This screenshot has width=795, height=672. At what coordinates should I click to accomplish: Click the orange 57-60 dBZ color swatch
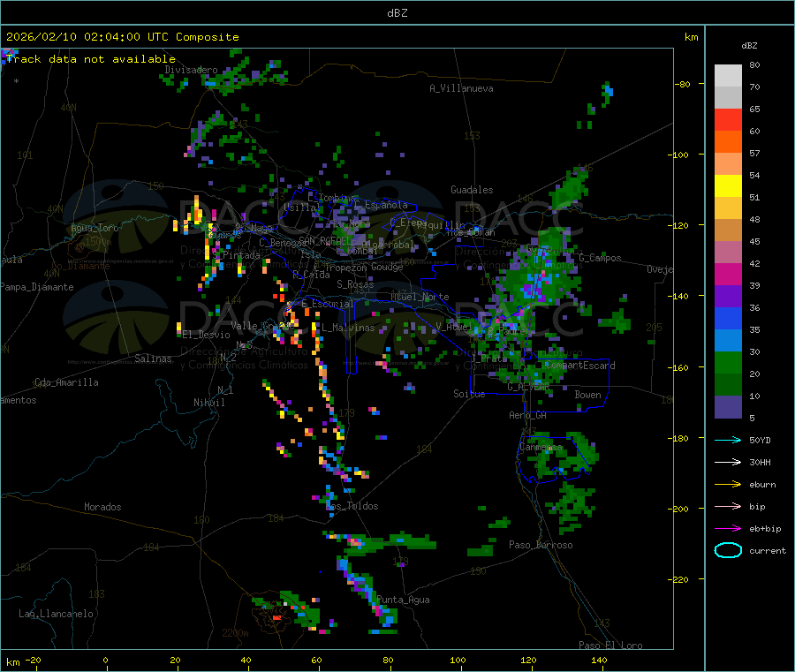pyautogui.click(x=728, y=142)
